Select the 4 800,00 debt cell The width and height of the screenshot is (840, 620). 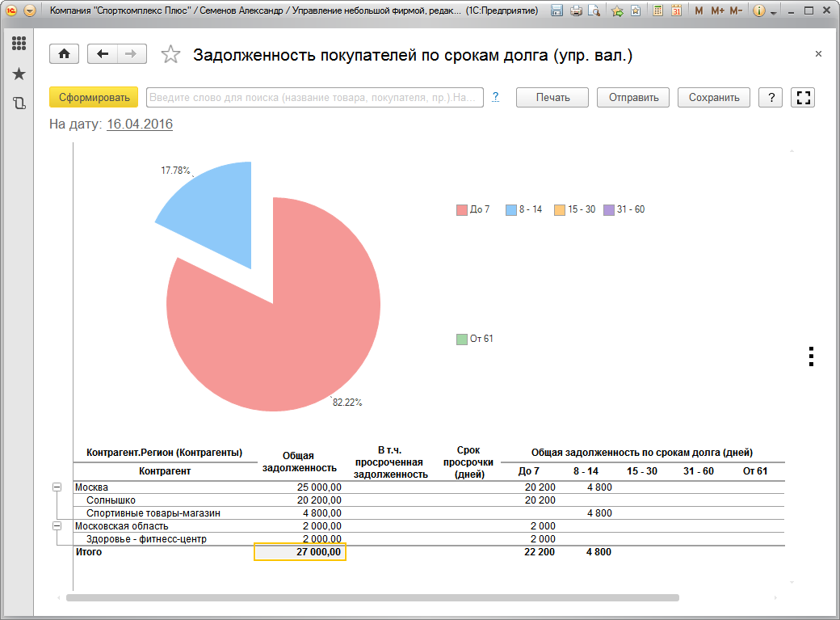pos(322,513)
